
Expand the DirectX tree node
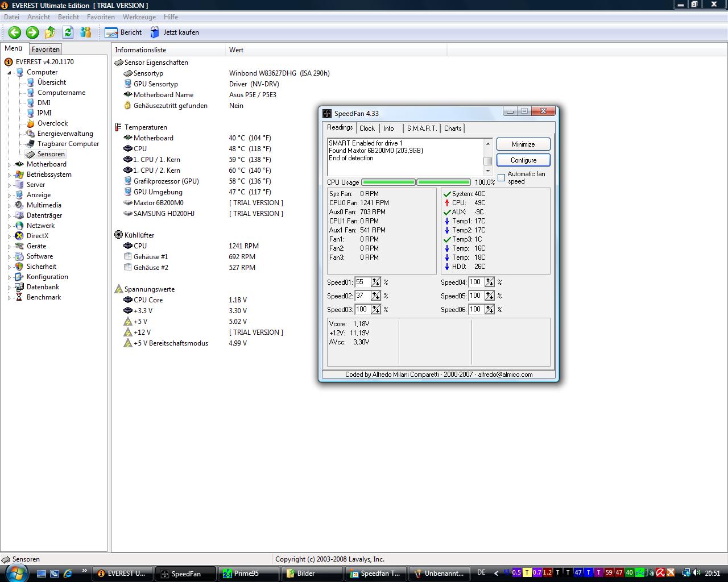tap(10, 236)
